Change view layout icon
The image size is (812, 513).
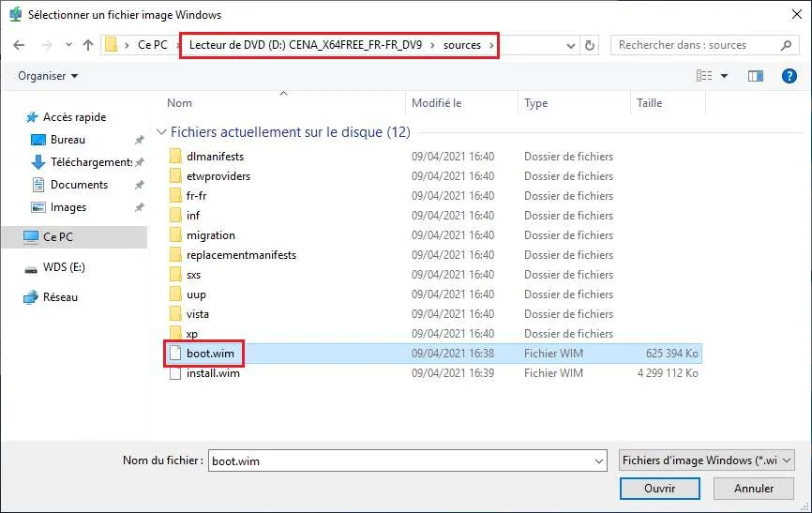pos(704,76)
